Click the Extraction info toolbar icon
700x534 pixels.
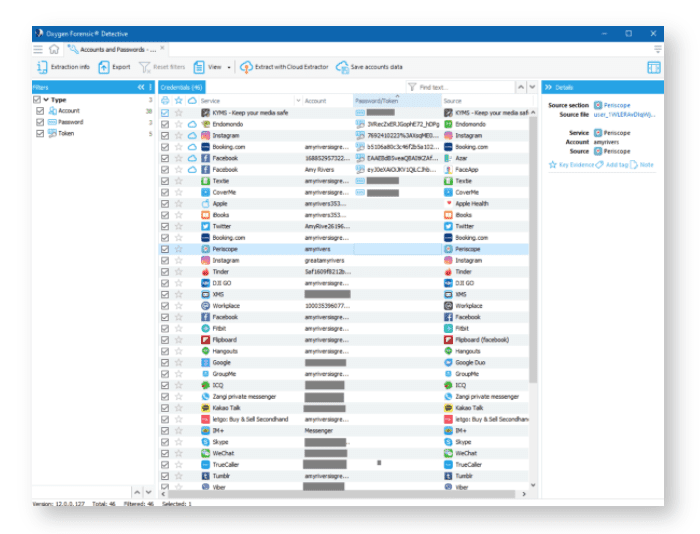tap(43, 67)
